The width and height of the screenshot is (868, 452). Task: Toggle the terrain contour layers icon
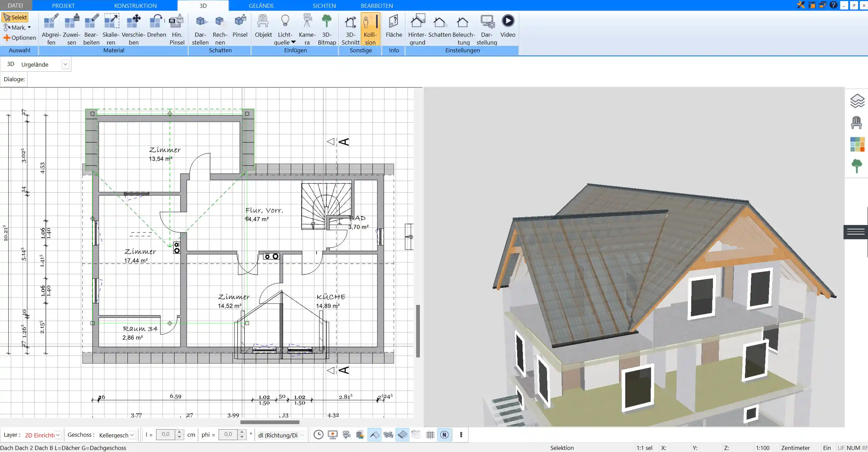[416, 435]
